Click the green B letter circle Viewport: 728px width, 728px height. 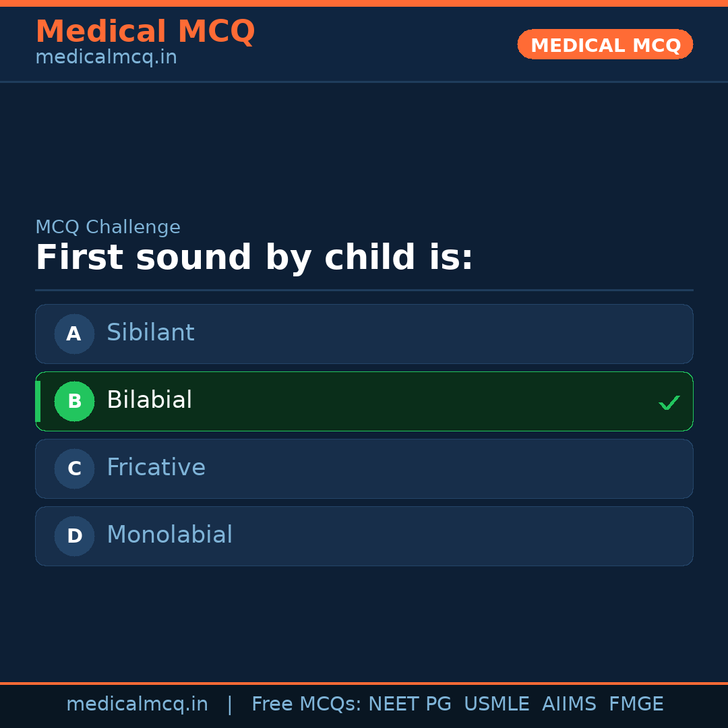point(74,401)
